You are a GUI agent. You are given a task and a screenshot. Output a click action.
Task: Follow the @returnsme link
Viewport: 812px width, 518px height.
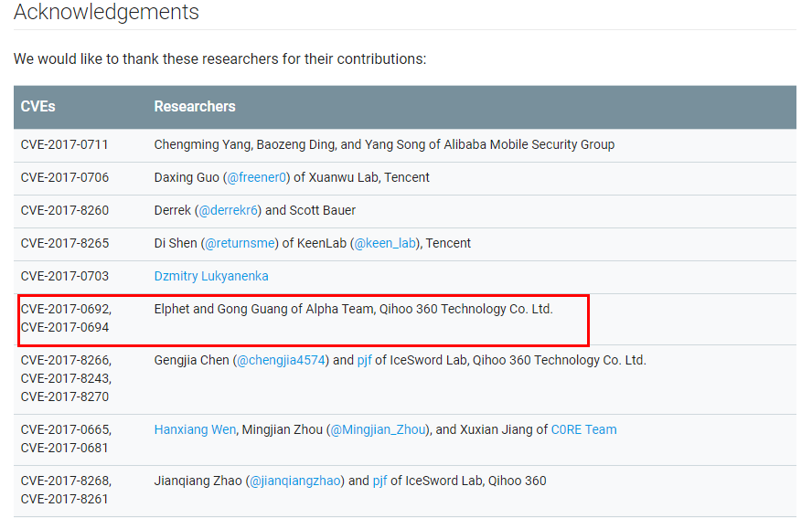240,243
